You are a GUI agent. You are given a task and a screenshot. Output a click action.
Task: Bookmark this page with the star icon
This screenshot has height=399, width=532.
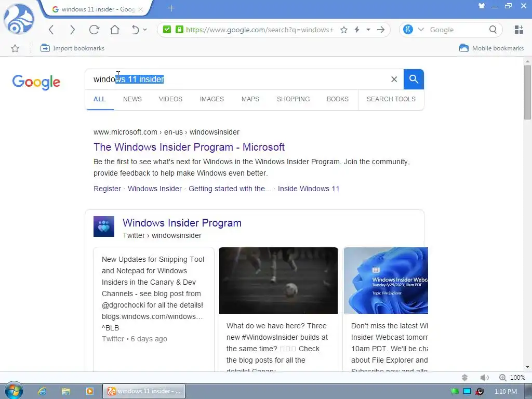pyautogui.click(x=344, y=30)
